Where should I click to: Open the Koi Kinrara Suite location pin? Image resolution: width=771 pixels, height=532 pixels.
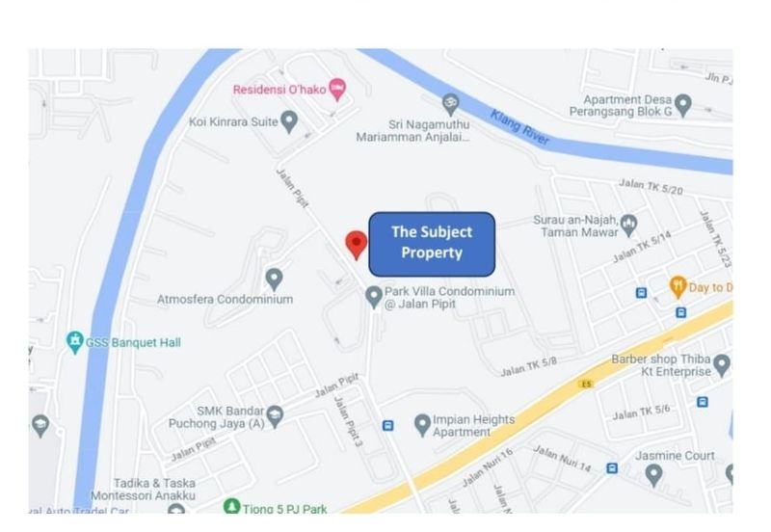289,121
